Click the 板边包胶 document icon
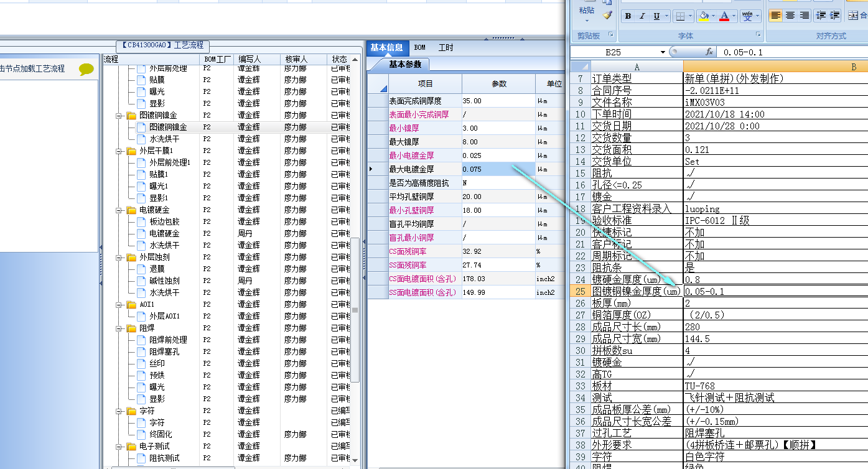 tap(141, 221)
